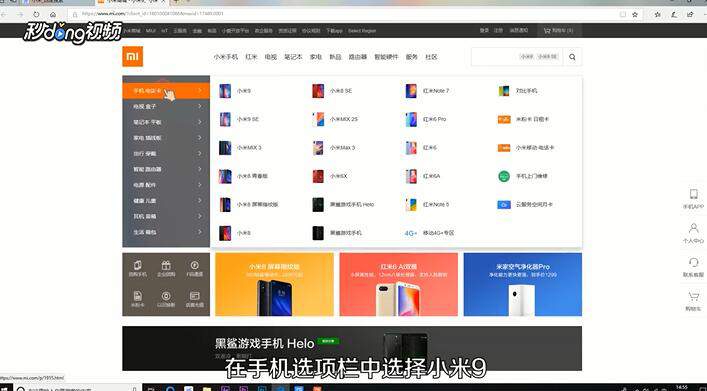Open the 小米8 屏幕指纹版 orange promo banner
707x391 pixels.
pos(275,285)
